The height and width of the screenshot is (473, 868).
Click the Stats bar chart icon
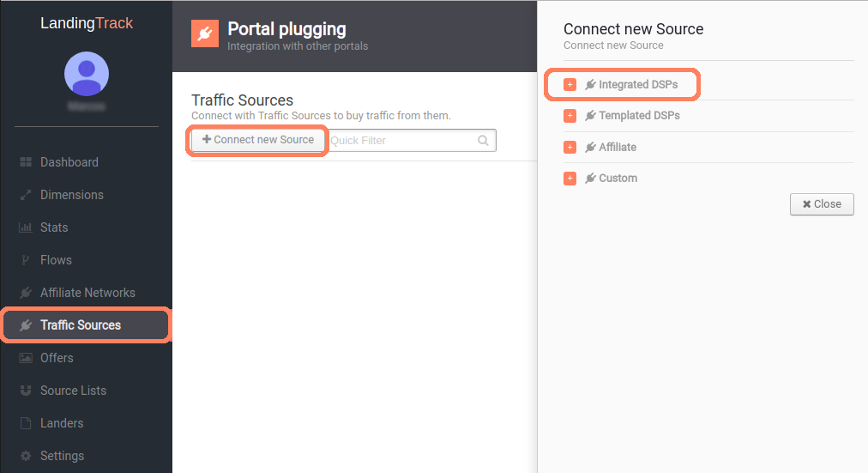tap(26, 227)
